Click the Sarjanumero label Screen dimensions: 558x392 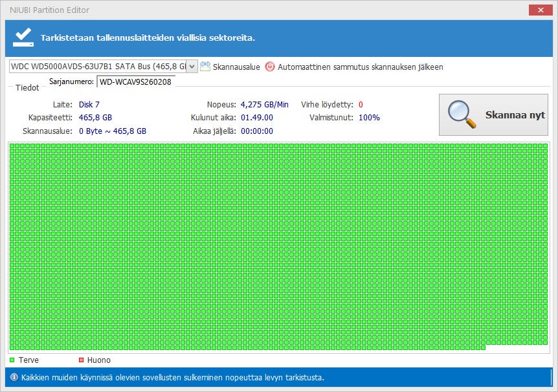71,82
